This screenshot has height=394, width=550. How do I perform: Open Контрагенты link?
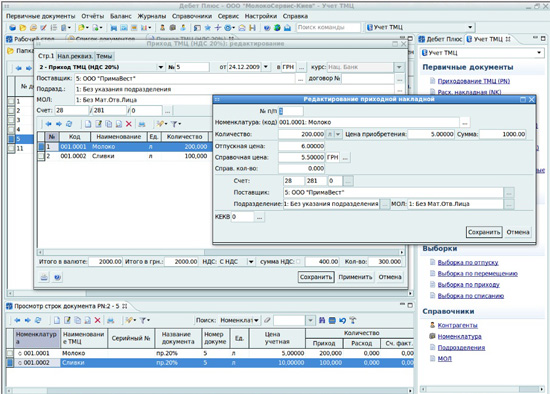[457, 325]
